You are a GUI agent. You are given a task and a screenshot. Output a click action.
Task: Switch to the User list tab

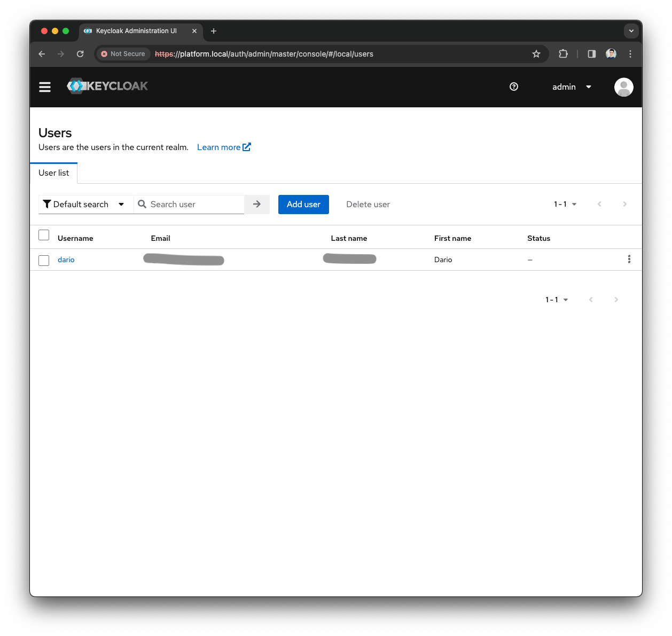[x=53, y=172]
